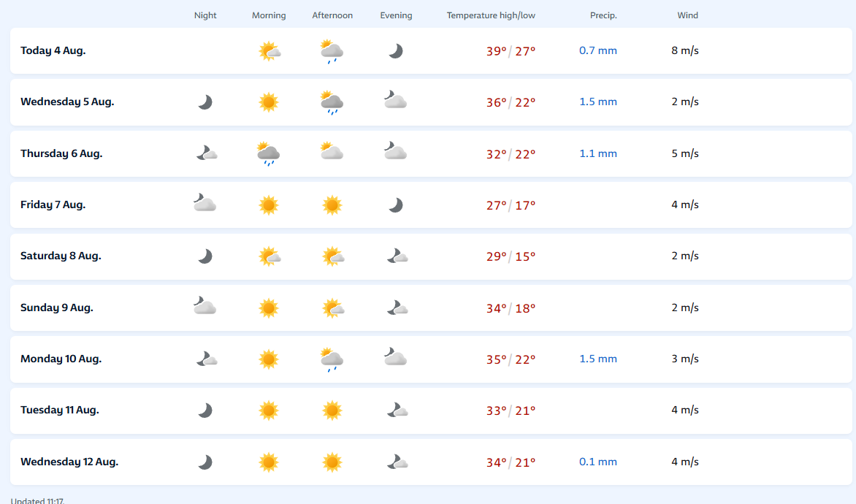Click Thursday 6 Aug. evening cloud icon

point(395,150)
